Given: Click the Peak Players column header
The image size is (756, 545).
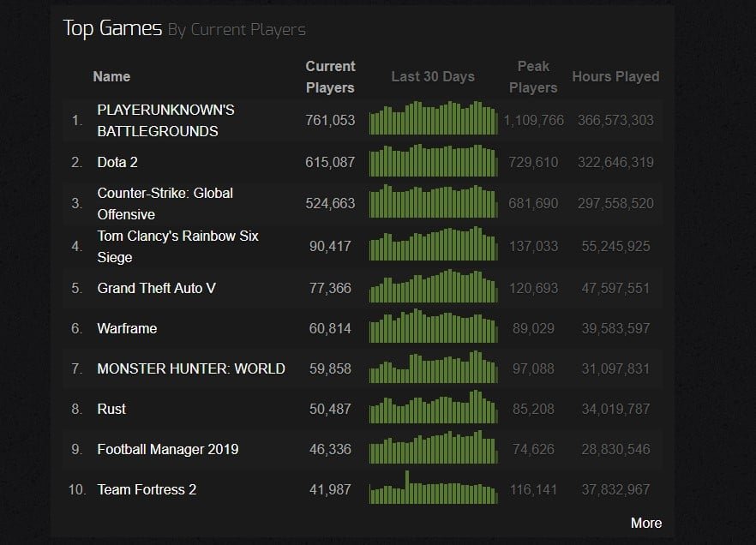Looking at the screenshot, I should 533,77.
